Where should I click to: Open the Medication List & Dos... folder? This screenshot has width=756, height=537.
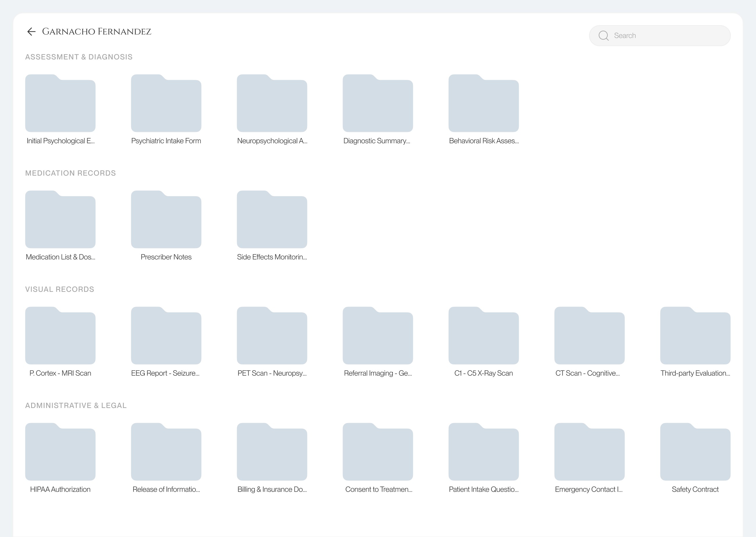60,220
